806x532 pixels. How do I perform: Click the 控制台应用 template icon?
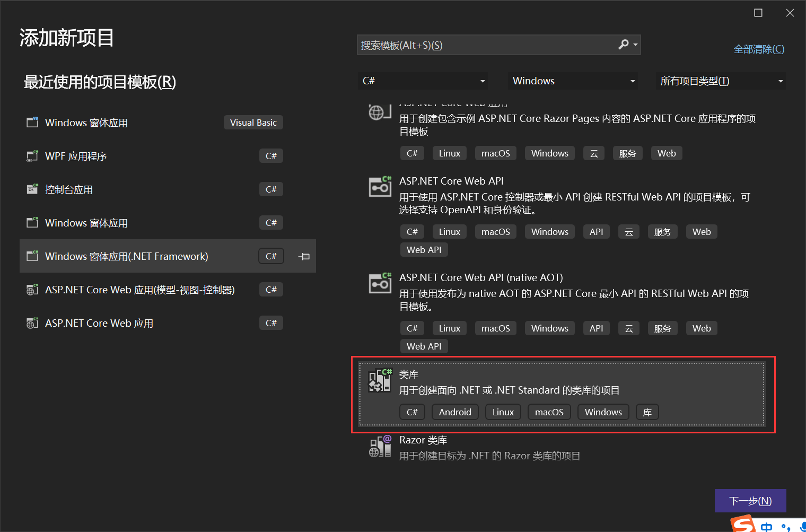(32, 189)
